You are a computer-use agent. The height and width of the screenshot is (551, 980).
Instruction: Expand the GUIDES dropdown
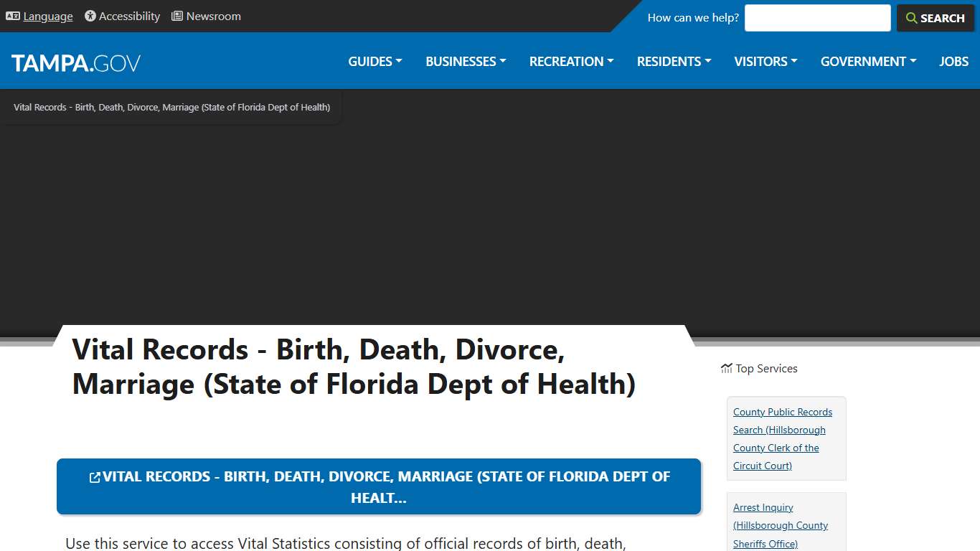tap(374, 62)
